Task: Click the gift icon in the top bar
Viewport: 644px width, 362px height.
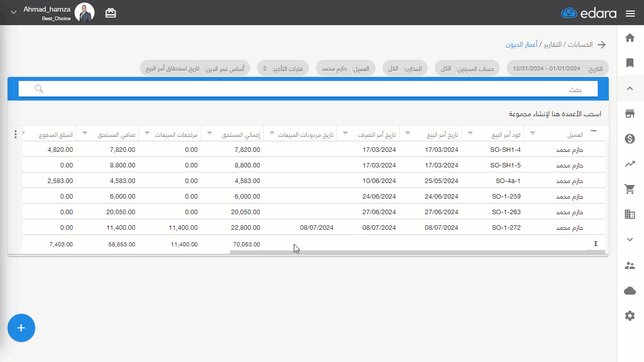Action: click(x=111, y=13)
